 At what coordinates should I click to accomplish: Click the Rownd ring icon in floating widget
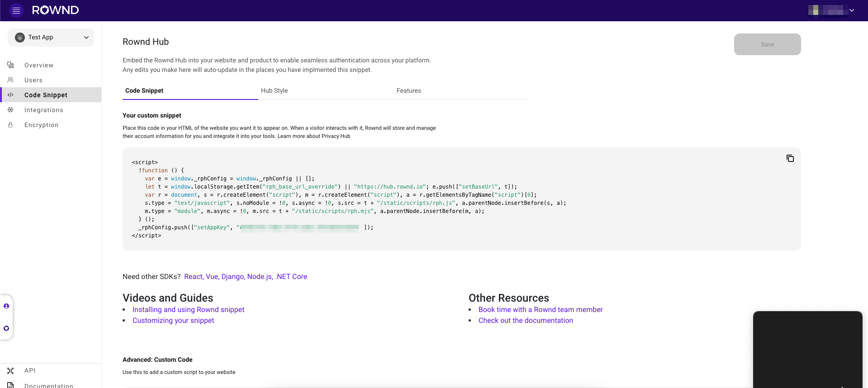pos(6,328)
